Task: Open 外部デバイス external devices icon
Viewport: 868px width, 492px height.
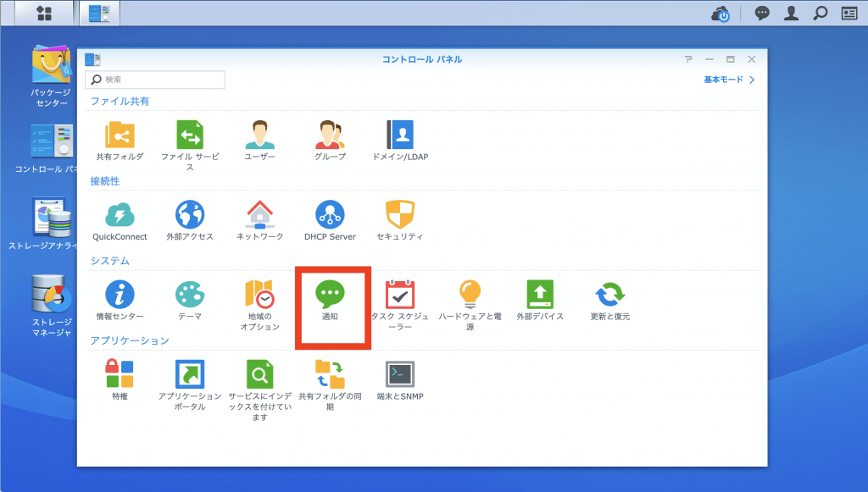Action: click(540, 295)
